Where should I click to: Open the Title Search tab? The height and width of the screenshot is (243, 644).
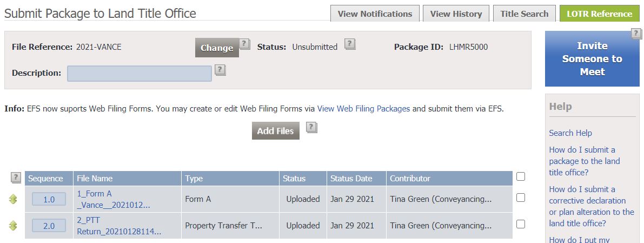coord(525,14)
